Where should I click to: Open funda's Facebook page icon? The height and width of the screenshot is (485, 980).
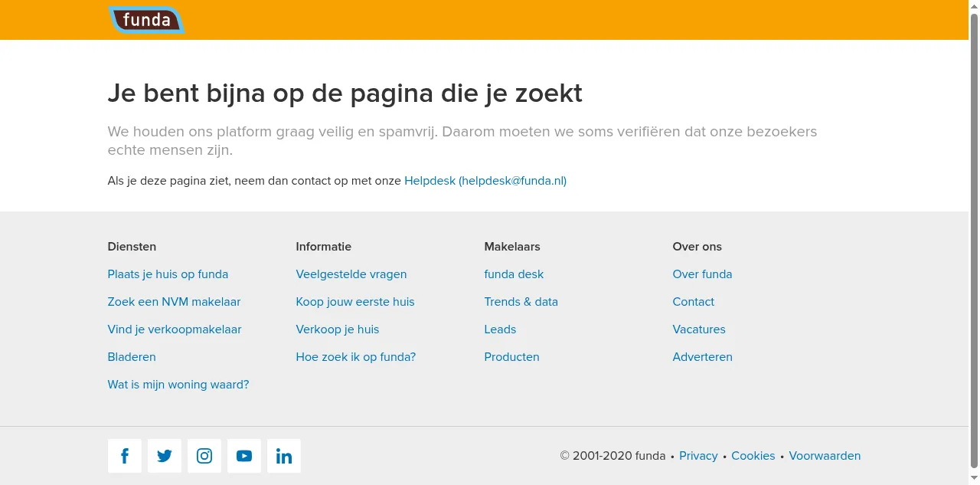[125, 456]
